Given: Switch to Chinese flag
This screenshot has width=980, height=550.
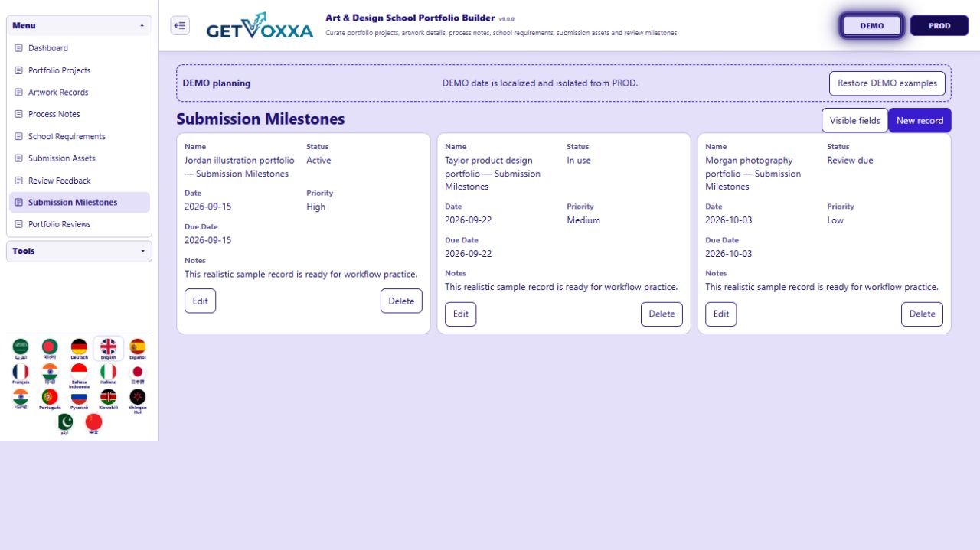Looking at the screenshot, I should 93,424.
